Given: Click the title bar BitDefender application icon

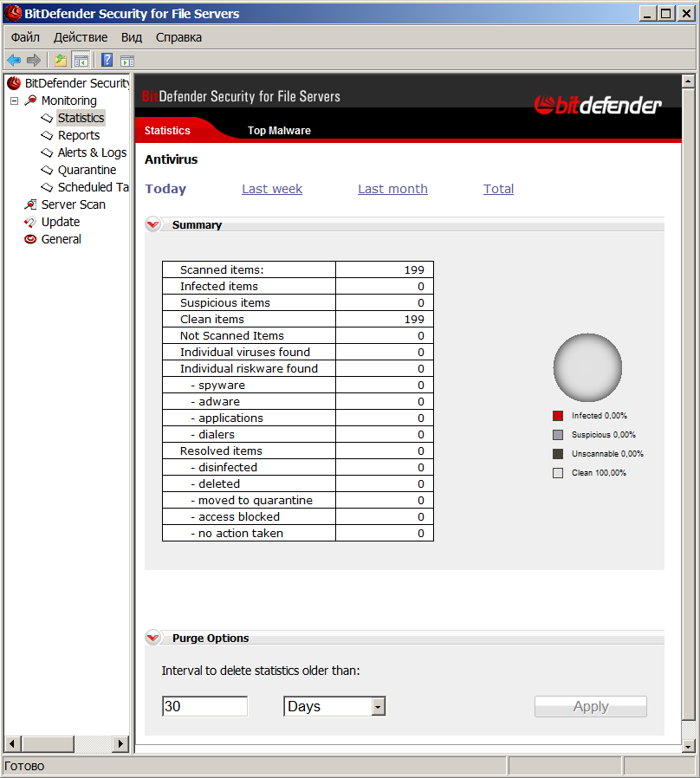Looking at the screenshot, I should 13,13.
